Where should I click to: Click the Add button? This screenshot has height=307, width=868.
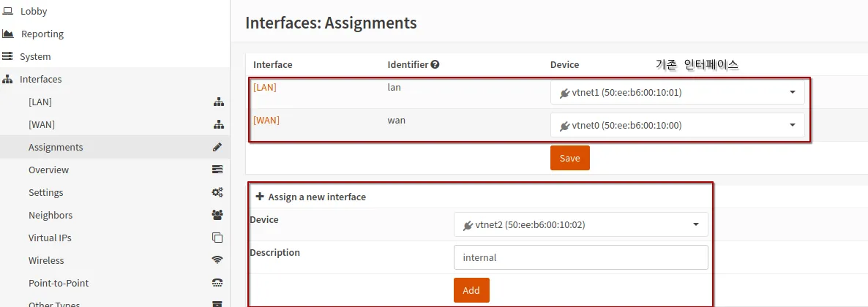click(x=471, y=290)
